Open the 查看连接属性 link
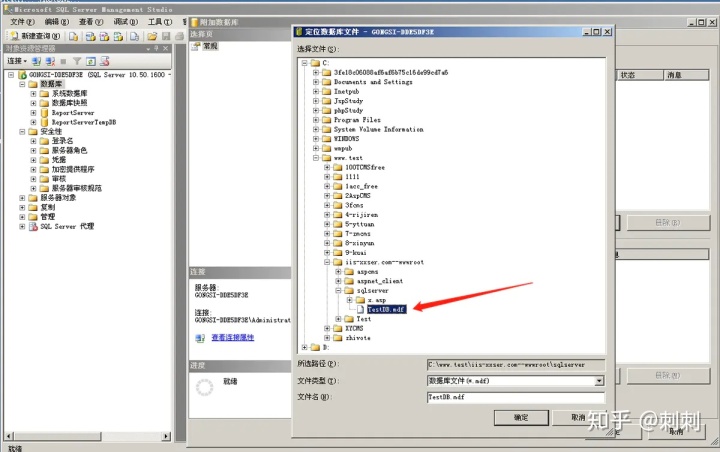720x452 pixels. coord(233,338)
